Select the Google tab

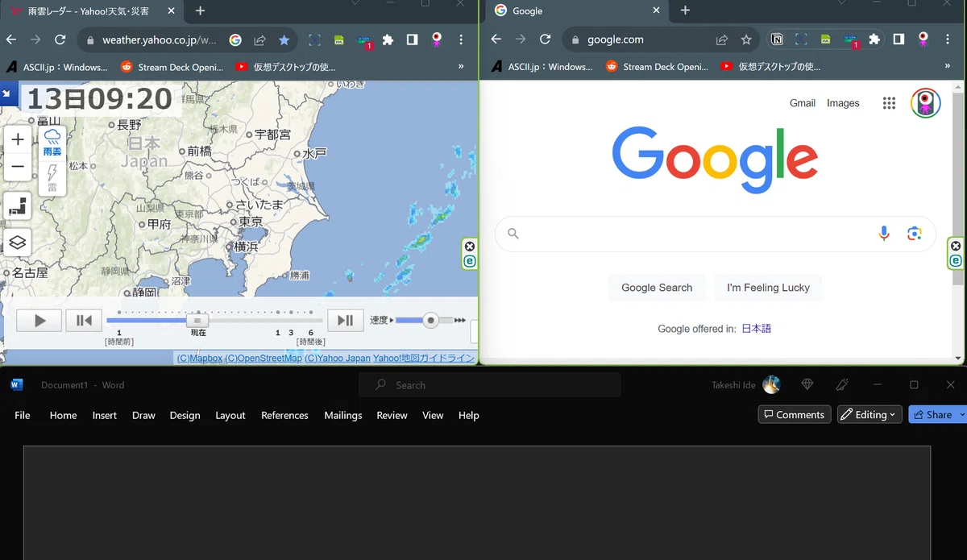pos(576,11)
